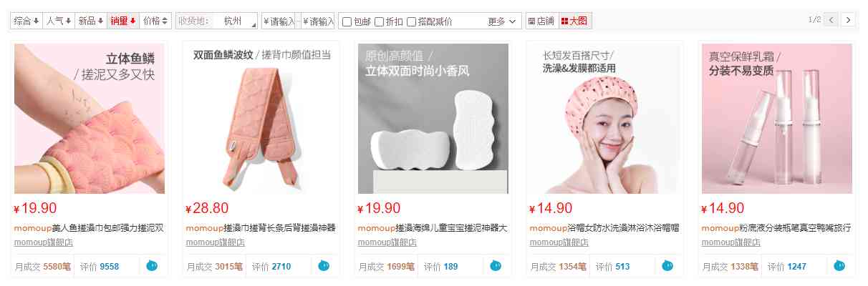Click the minimum price input field
This screenshot has width=868, height=286.
[279, 21]
